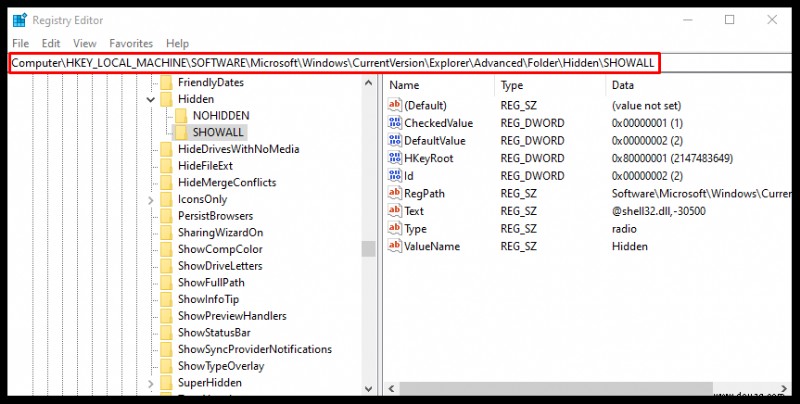Select the FriendlyDates folder icon

[x=166, y=83]
